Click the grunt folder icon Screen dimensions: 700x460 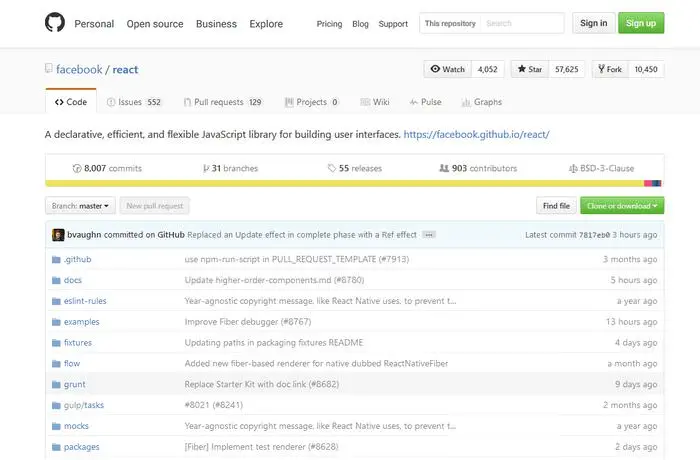click(x=56, y=385)
